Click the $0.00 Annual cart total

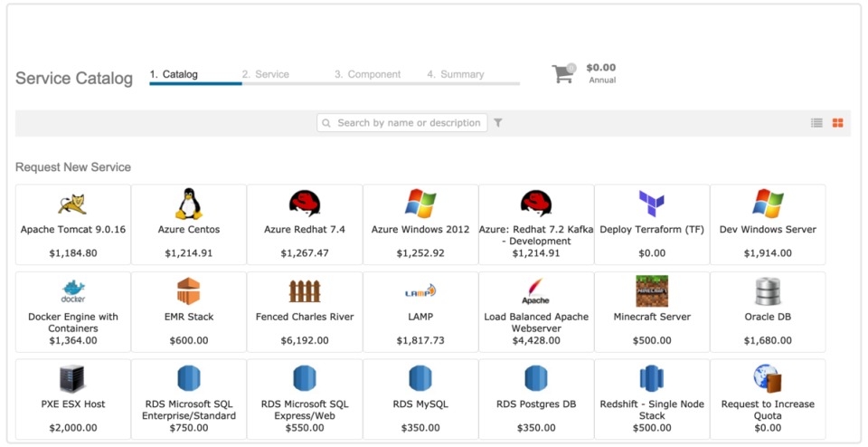[602, 73]
